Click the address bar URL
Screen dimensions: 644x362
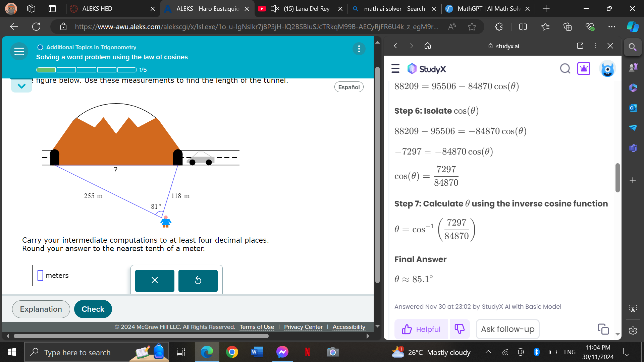coord(257,27)
